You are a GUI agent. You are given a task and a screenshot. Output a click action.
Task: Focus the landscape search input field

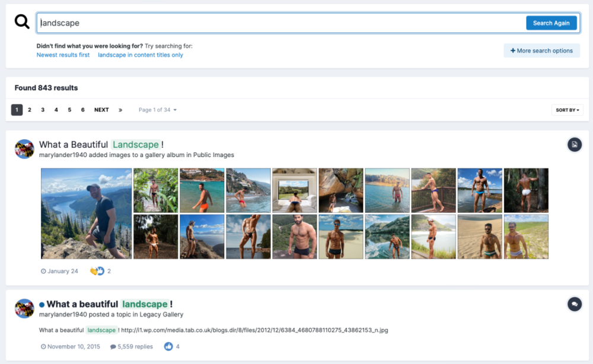279,23
